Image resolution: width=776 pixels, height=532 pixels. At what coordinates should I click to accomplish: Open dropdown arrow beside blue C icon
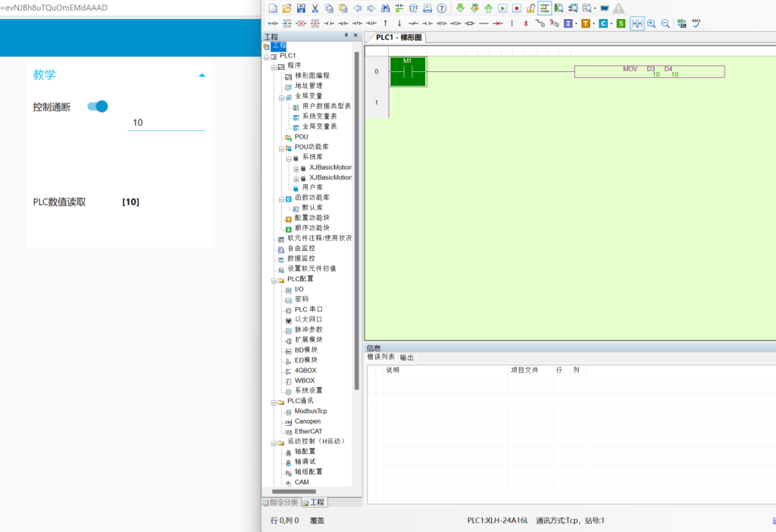pyautogui.click(x=612, y=23)
